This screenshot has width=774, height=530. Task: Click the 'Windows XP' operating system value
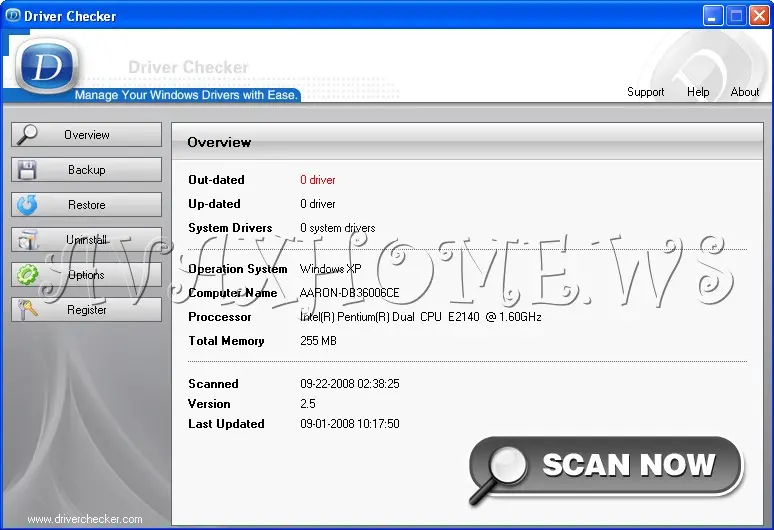coord(331,269)
